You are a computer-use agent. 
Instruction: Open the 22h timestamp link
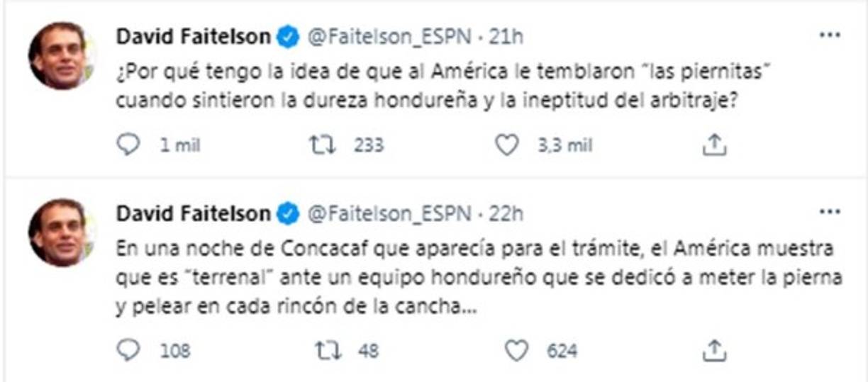point(506,213)
